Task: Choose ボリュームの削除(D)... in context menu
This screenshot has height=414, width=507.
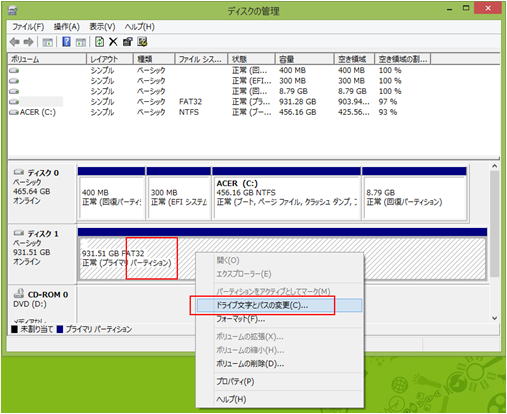Action: 279,364
